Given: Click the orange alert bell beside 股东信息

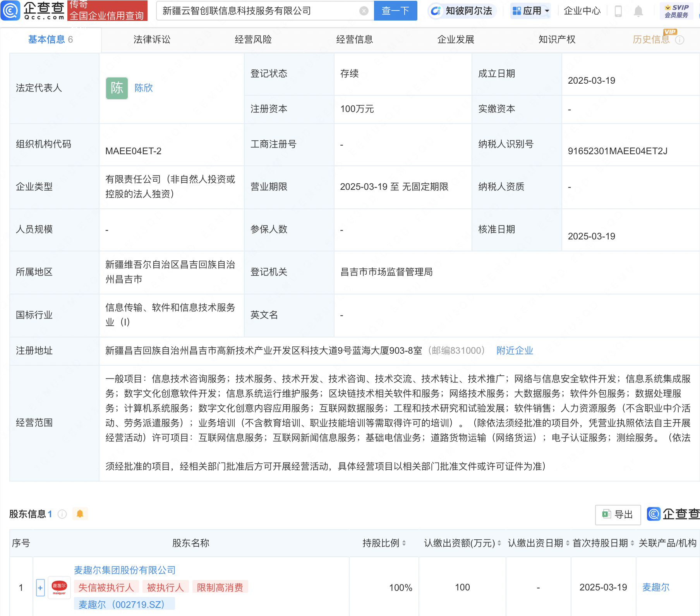Looking at the screenshot, I should [x=80, y=514].
